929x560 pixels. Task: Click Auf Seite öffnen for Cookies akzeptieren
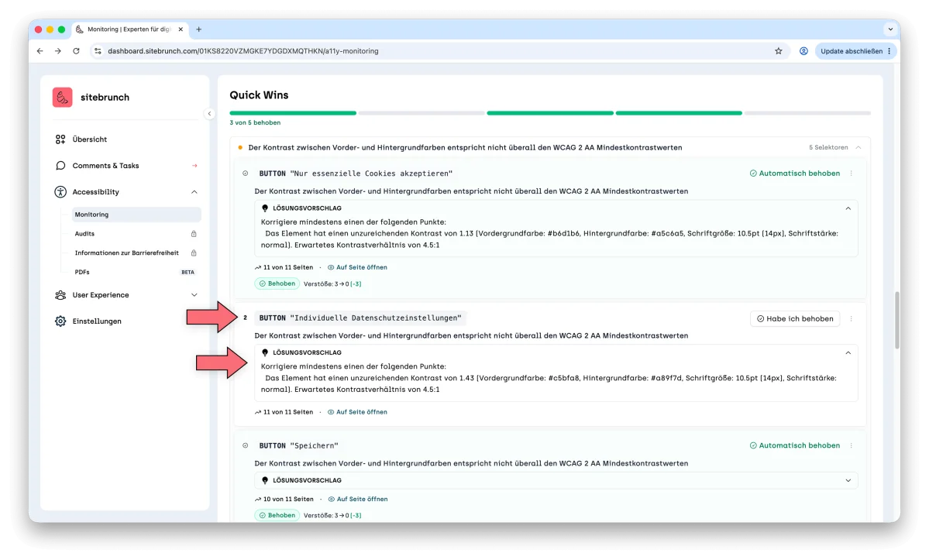tap(357, 267)
